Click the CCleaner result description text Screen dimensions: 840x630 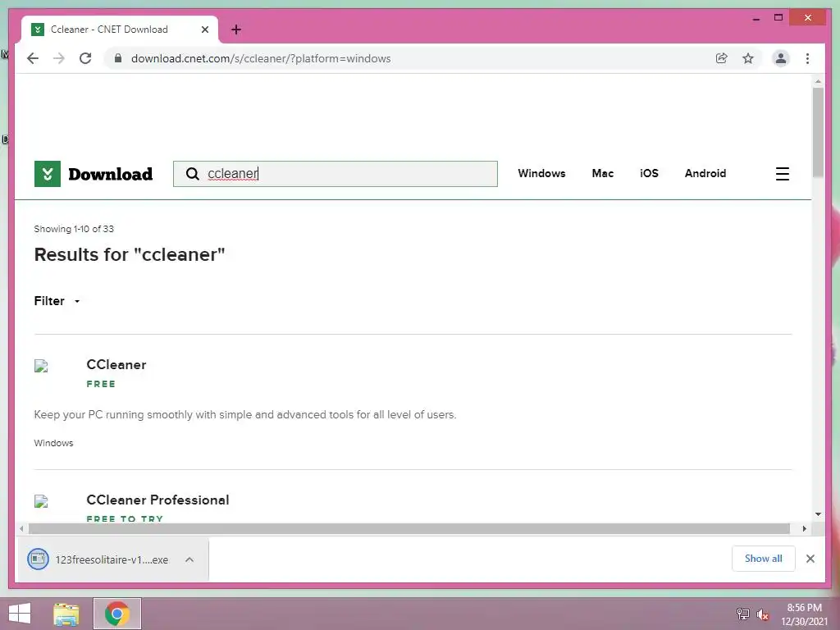point(244,414)
